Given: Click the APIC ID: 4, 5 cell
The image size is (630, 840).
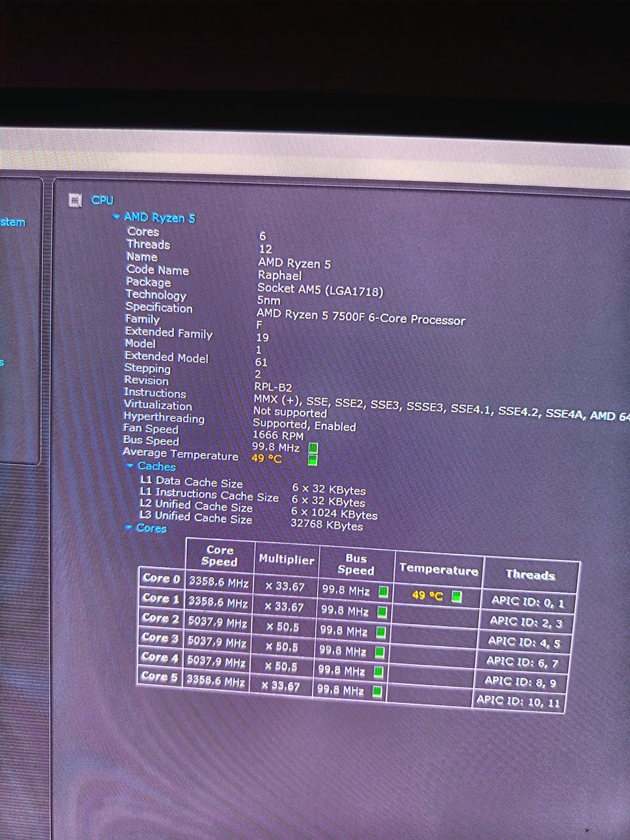Looking at the screenshot, I should 524,642.
